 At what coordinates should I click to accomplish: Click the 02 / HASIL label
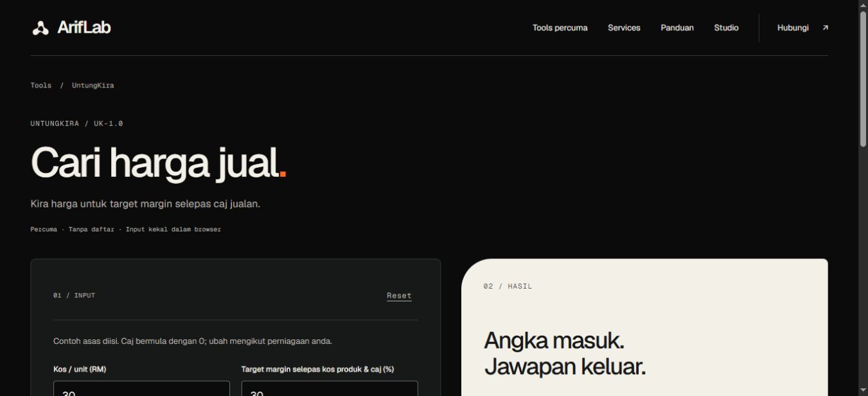[x=508, y=287]
